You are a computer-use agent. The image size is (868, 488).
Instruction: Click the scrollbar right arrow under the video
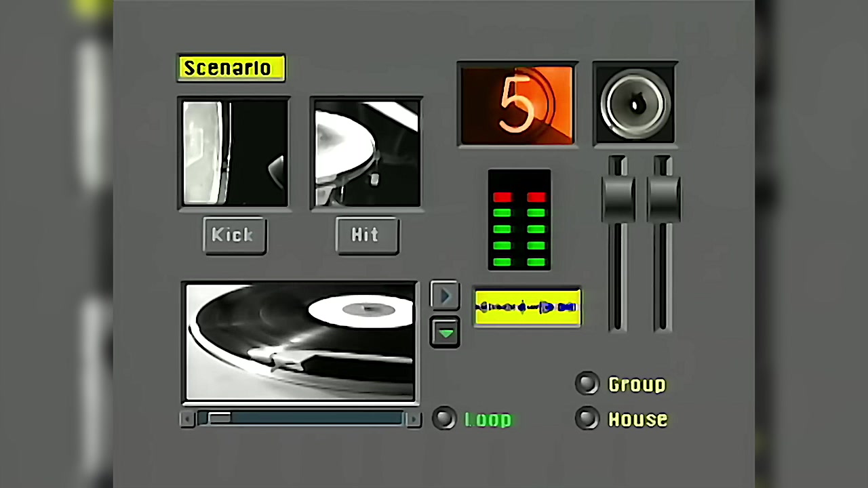[412, 419]
